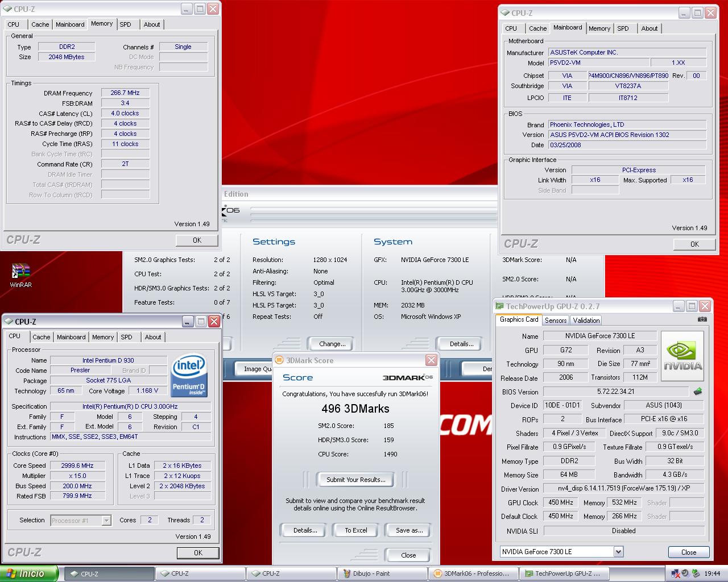728x582 pixels.
Task: Switch to Validation tab in GPU-Z
Action: coord(586,321)
